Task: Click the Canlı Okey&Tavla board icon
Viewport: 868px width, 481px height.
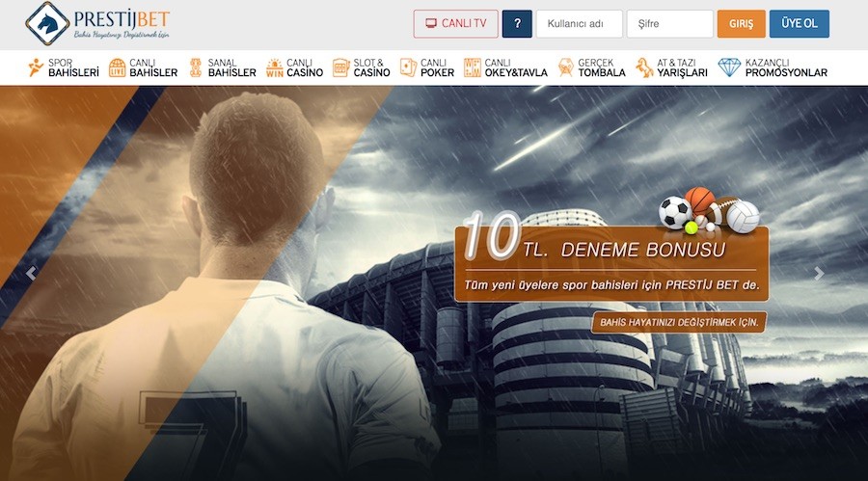Action: coord(473,67)
